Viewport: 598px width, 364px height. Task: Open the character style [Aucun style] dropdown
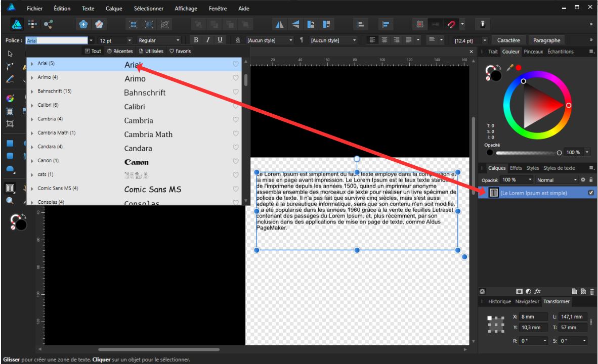(x=290, y=40)
